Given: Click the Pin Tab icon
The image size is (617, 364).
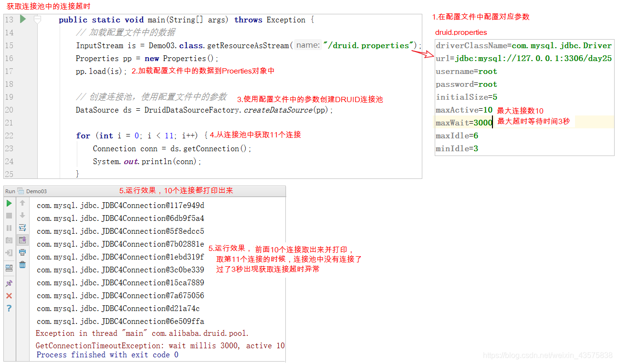Looking at the screenshot, I should (9, 283).
